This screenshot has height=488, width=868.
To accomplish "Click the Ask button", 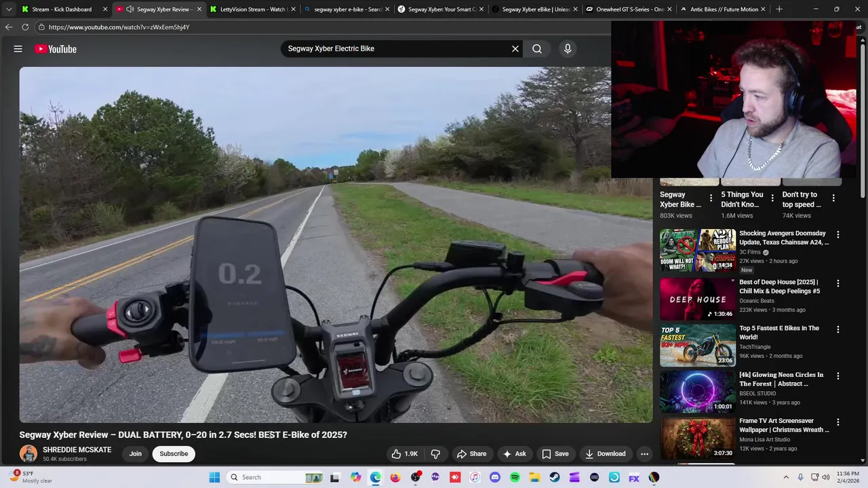I will [x=514, y=454].
